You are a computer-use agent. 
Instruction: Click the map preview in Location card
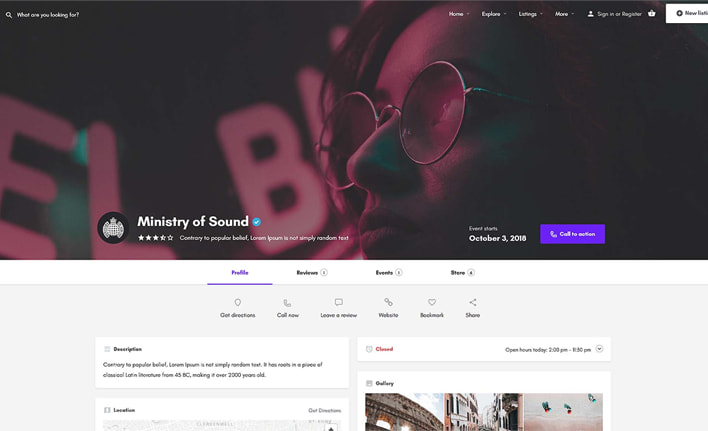click(222, 425)
